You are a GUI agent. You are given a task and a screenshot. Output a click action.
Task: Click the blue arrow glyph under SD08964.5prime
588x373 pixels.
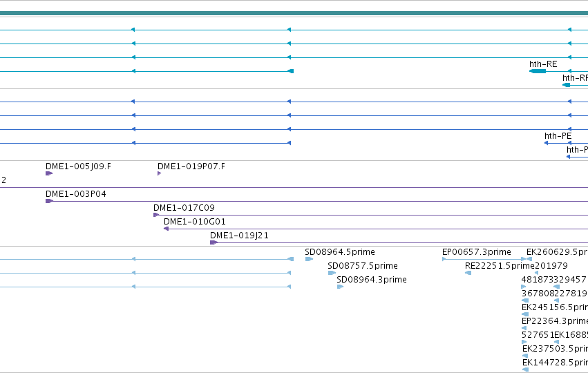(x=309, y=259)
